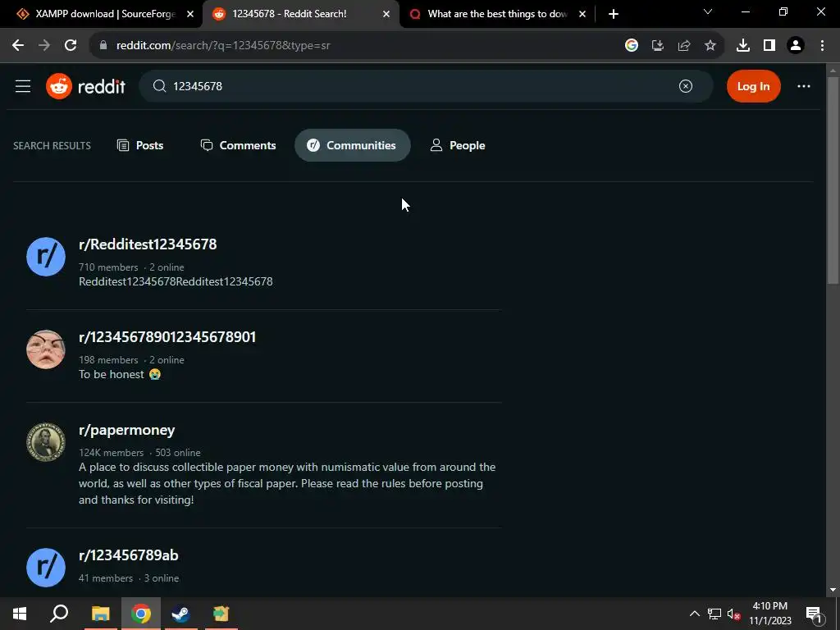Open the r/papermoney community link

click(x=127, y=430)
